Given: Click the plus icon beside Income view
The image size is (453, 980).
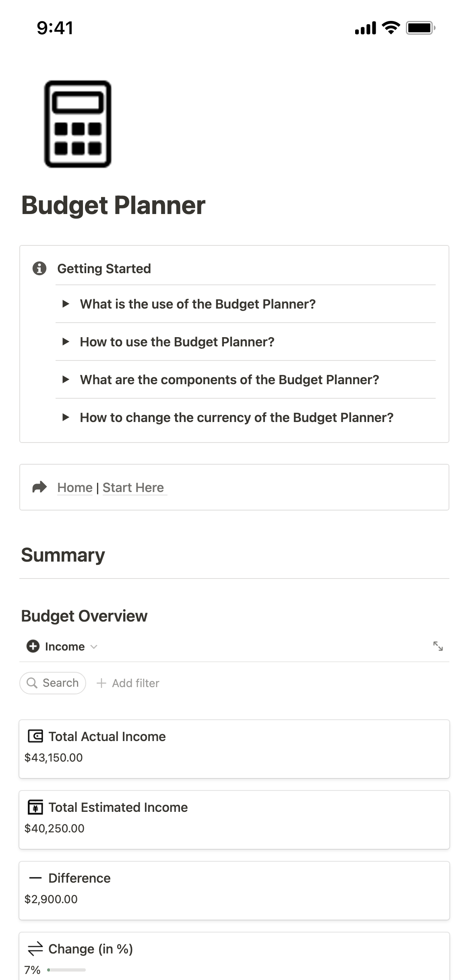Looking at the screenshot, I should [x=33, y=646].
